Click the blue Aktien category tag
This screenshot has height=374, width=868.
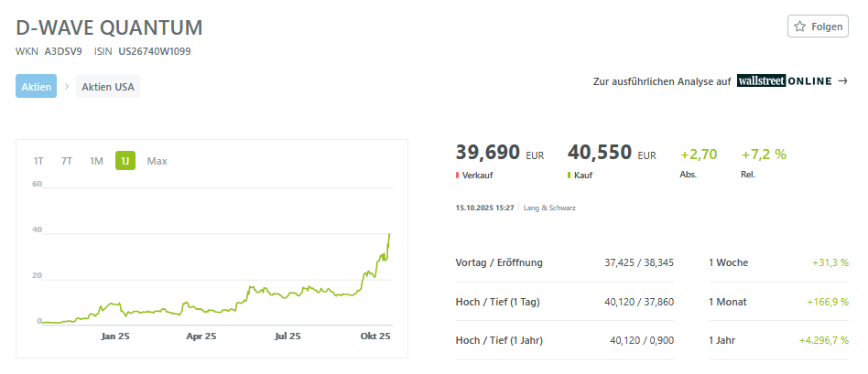36,87
